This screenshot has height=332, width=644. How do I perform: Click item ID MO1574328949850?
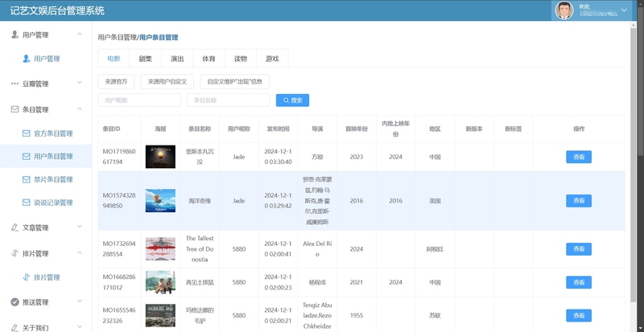click(119, 201)
